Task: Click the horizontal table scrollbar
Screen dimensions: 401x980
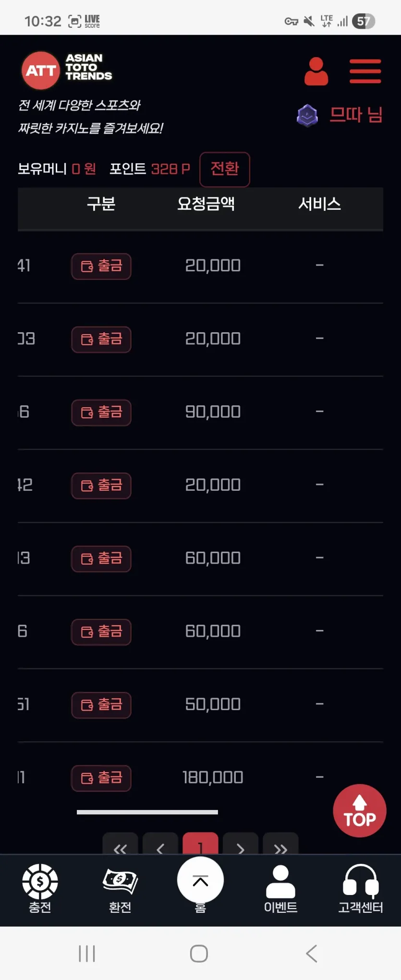Action: pos(147,812)
